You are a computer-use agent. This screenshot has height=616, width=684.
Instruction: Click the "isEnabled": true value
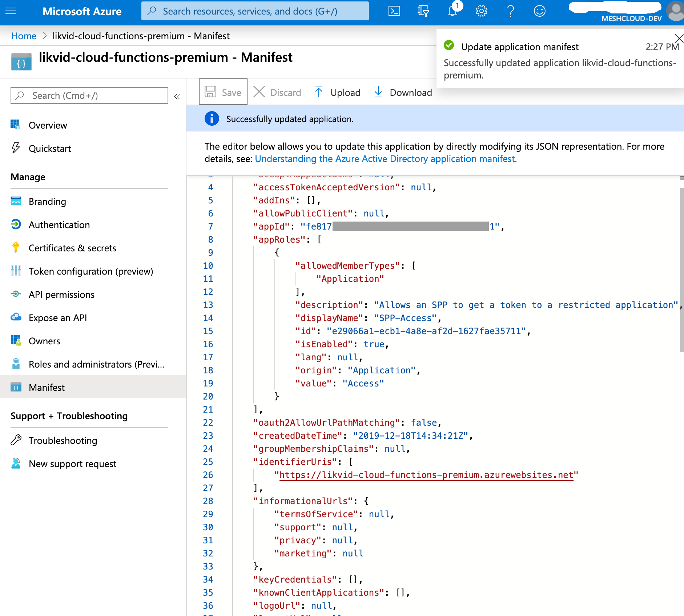pyautogui.click(x=374, y=344)
